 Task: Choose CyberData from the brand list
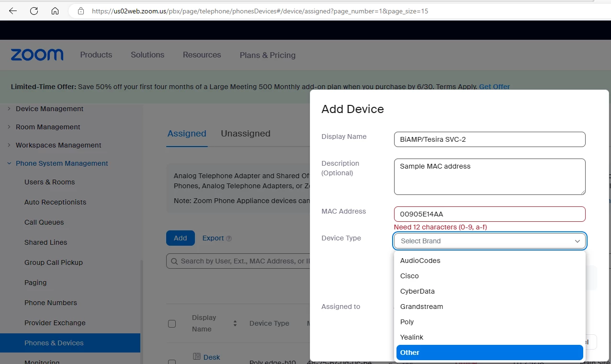point(489,291)
